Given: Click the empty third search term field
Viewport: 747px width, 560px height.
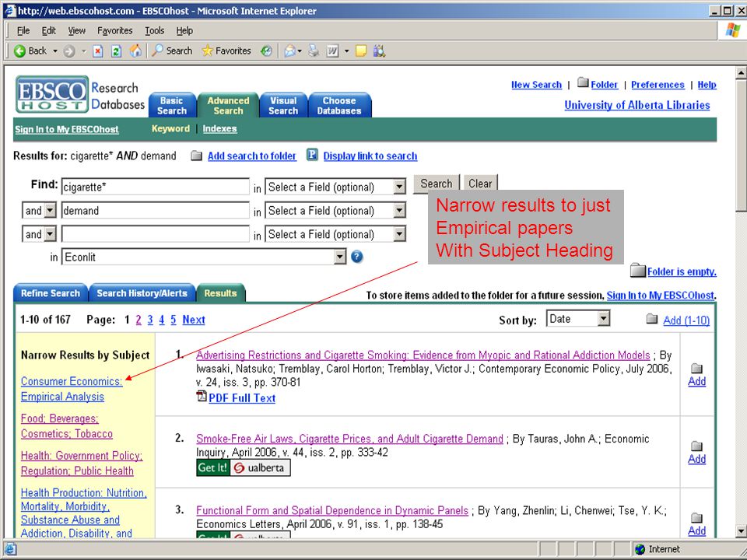Looking at the screenshot, I should (156, 234).
